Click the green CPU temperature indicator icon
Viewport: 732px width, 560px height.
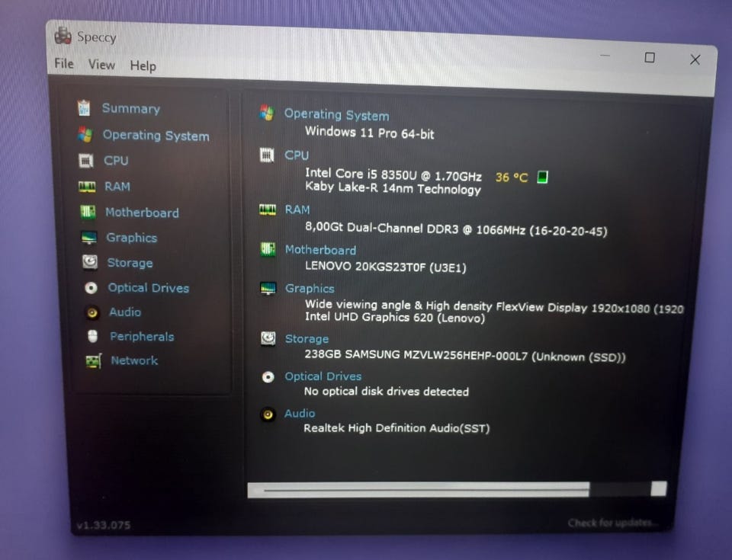(542, 177)
